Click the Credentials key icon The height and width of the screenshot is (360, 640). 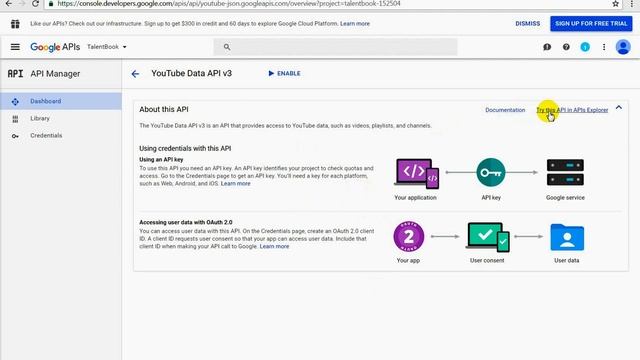[x=15, y=136]
